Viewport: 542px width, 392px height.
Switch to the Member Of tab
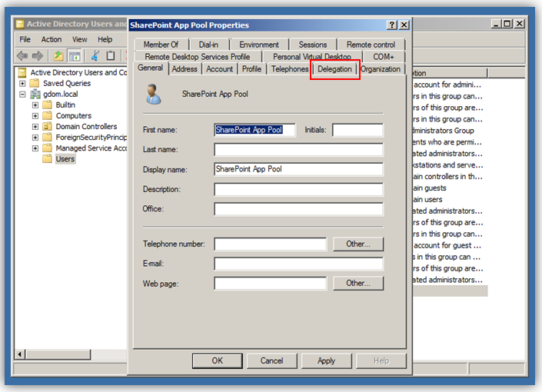[161, 45]
